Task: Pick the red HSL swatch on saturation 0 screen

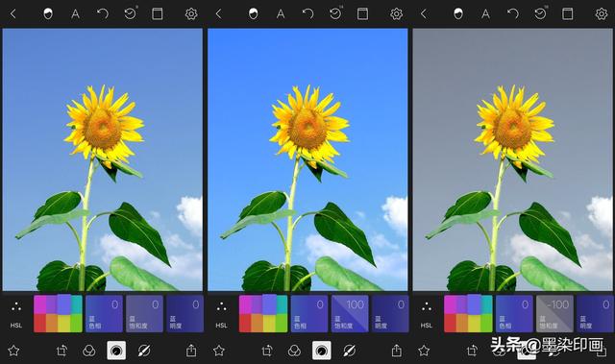Action: pyautogui.click(x=40, y=323)
